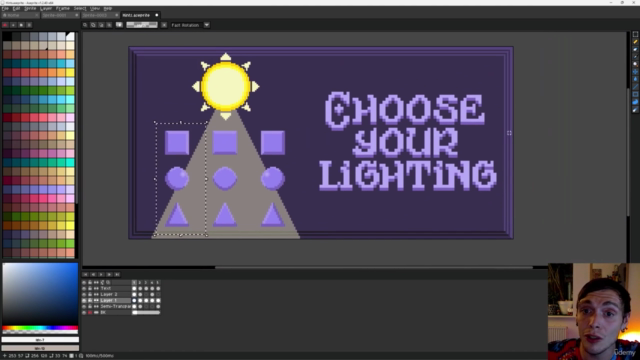Open the Fast Rotation dropdown arrow
The height and width of the screenshot is (360, 640).
click(207, 25)
